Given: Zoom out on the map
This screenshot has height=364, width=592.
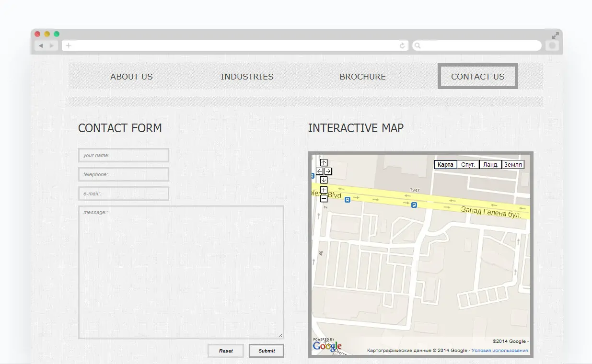Looking at the screenshot, I should 324,198.
